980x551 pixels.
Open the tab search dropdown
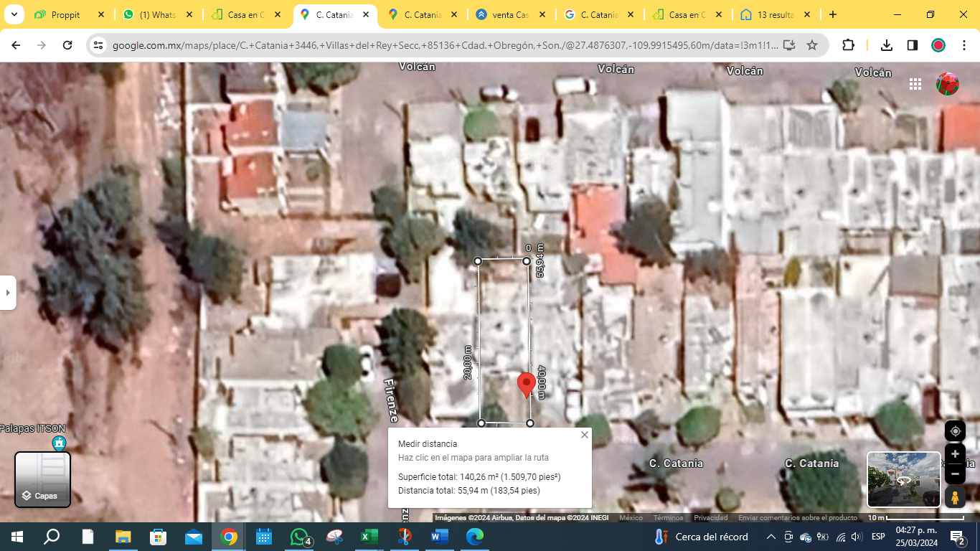[x=14, y=14]
